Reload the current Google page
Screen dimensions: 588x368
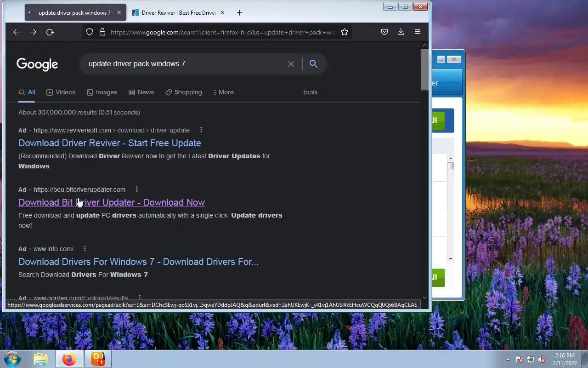click(x=50, y=32)
